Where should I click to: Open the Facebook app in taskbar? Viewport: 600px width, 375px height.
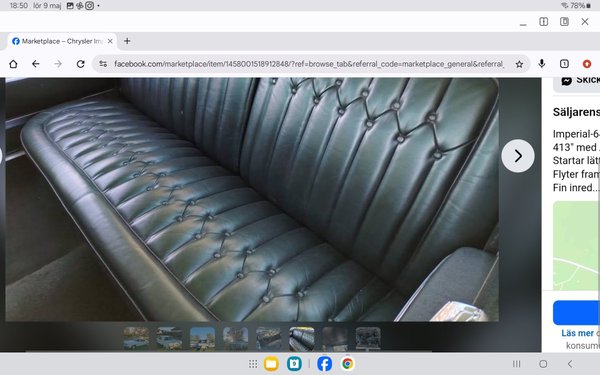point(324,364)
